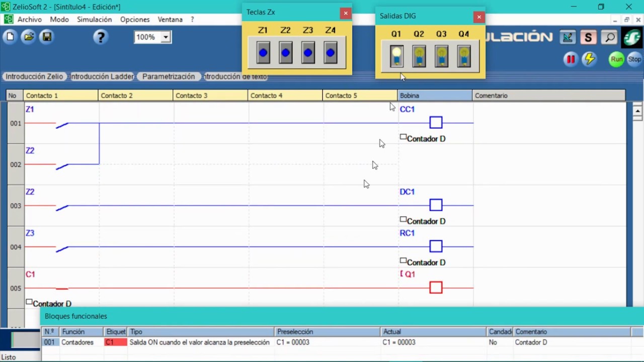Select the Contadores cell in Bloques funcionales
This screenshot has height=362, width=644.
click(82, 342)
